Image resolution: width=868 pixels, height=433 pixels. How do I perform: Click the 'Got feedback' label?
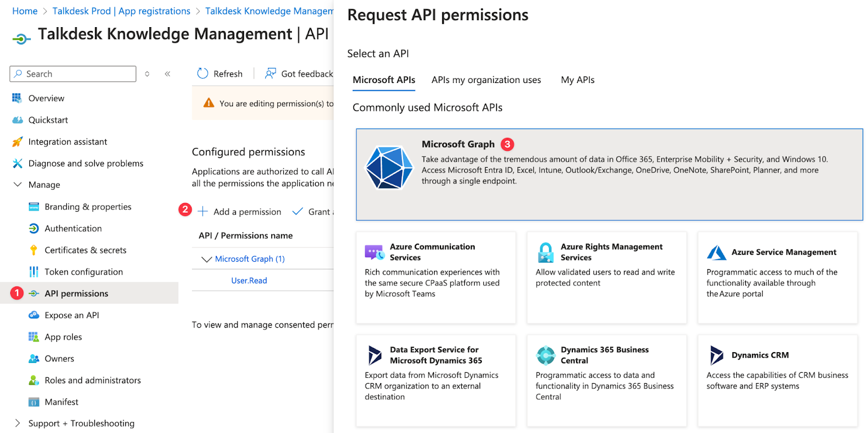(307, 74)
